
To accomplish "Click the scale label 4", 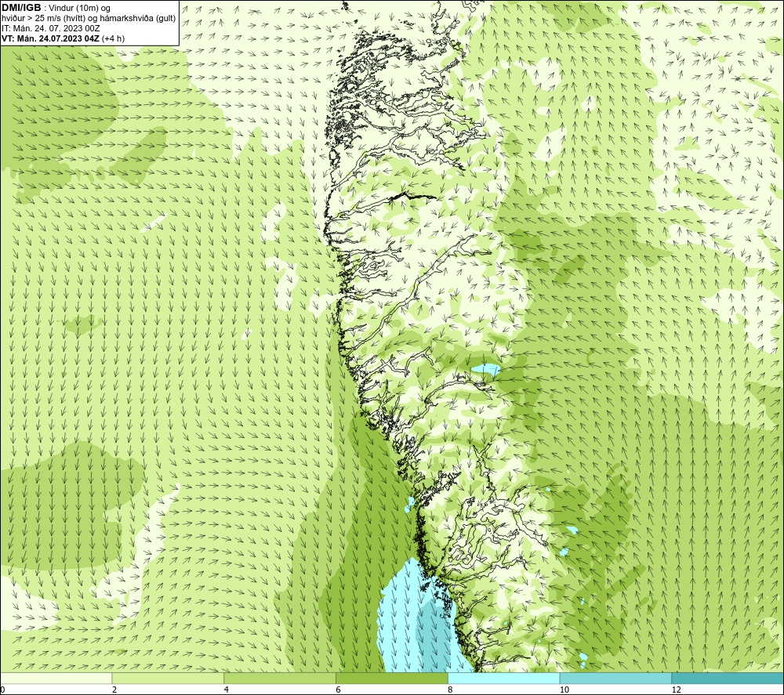I will tap(227, 690).
